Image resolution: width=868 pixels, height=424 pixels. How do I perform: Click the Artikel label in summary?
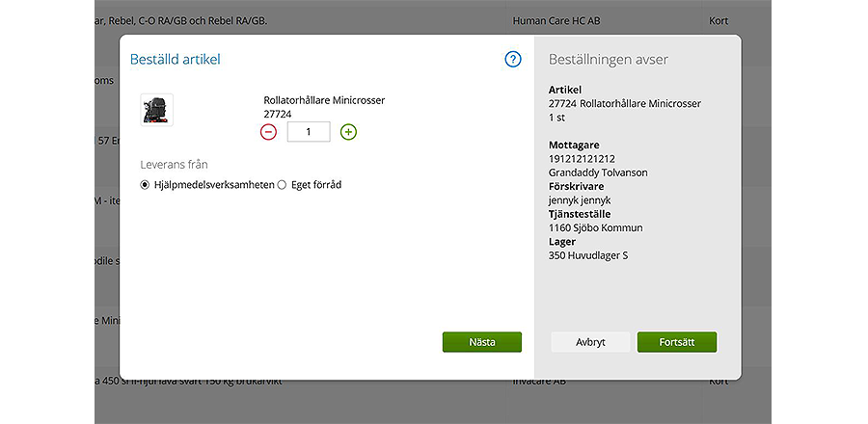pyautogui.click(x=565, y=90)
